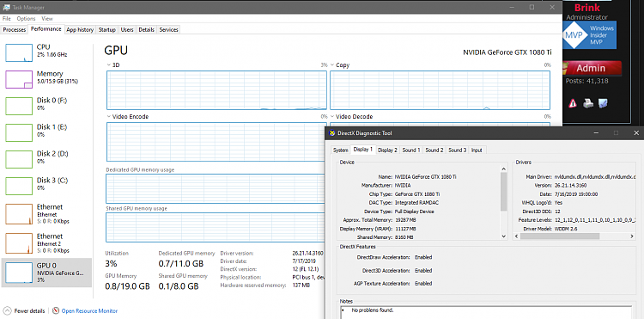644x319 pixels.
Task: Open the Input tab in DirectX tool
Action: tap(477, 150)
